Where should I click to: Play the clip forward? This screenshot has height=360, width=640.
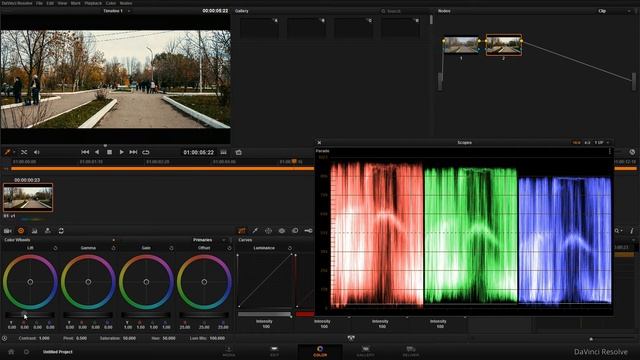pyautogui.click(x=121, y=152)
